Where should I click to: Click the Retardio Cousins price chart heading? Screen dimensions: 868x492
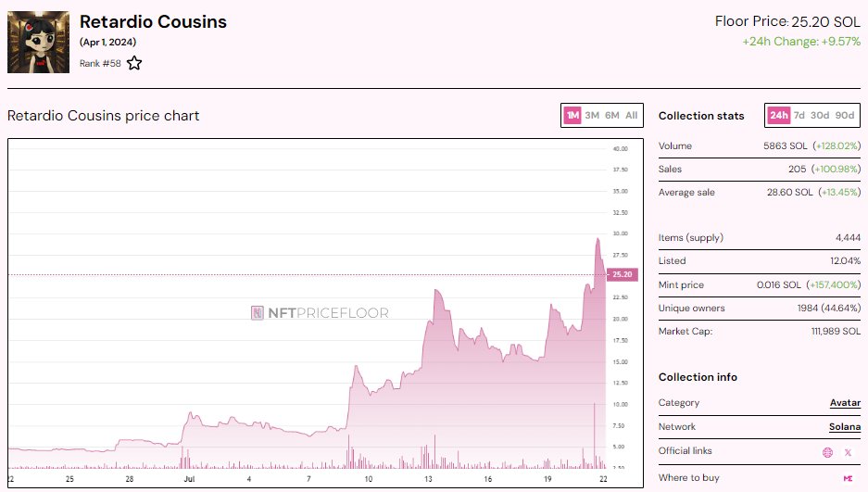point(104,116)
